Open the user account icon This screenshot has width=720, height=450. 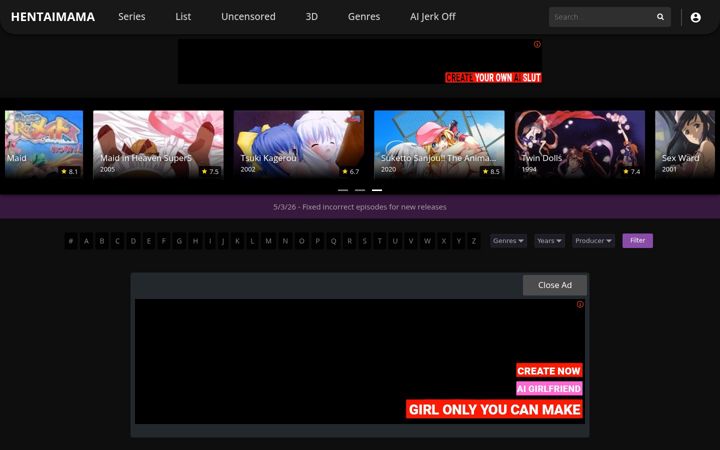[x=695, y=17]
